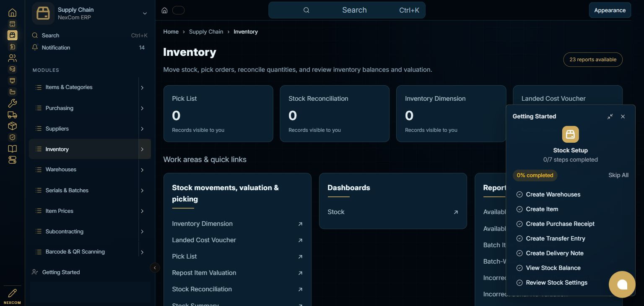
Task: Open the wrench maintenance icon in left rail
Action: point(12,103)
